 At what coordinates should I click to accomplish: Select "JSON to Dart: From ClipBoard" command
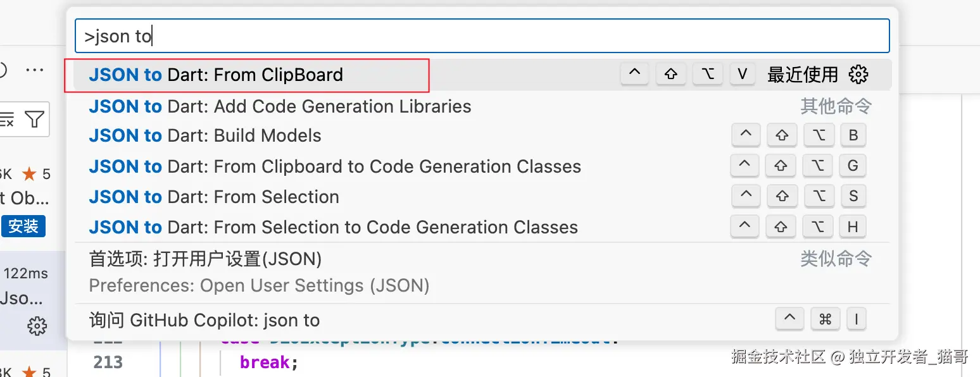215,75
